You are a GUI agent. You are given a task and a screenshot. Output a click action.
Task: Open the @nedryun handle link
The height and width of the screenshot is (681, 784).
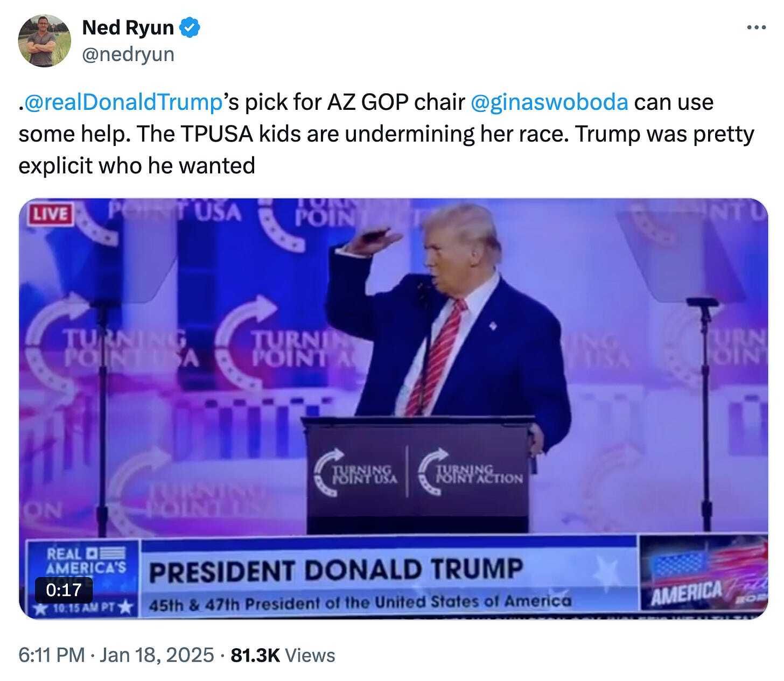[x=128, y=54]
